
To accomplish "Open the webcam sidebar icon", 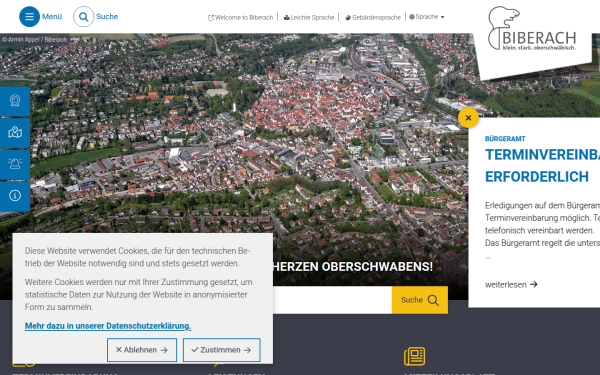I will [x=15, y=101].
